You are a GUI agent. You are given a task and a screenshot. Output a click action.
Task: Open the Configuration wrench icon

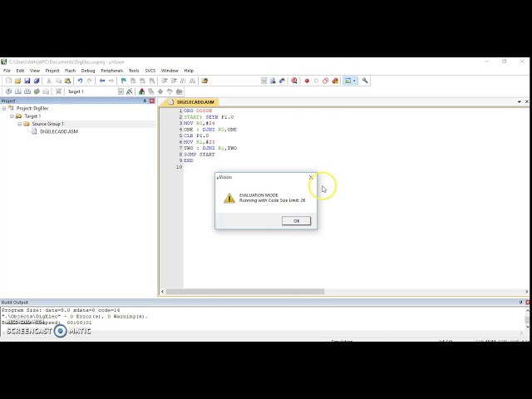pos(365,81)
